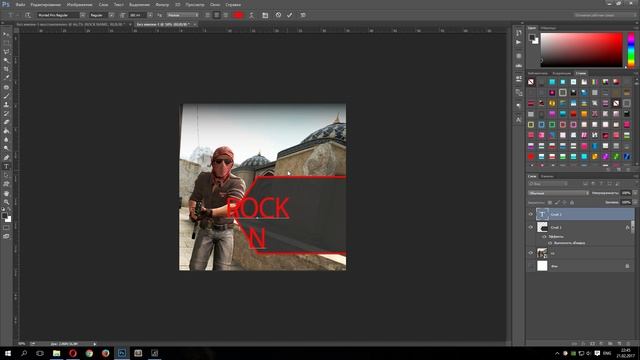
Task: Select the Rectangular Marquee tool
Action: click(6, 43)
